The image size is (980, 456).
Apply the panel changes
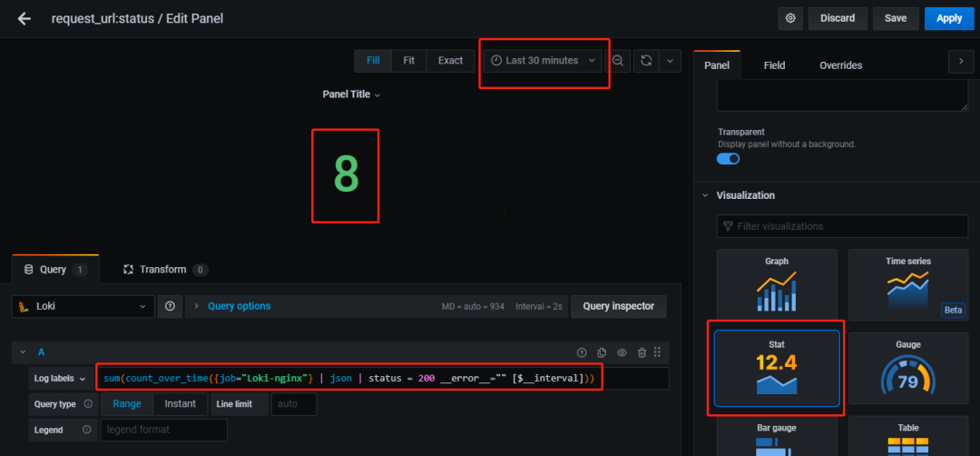(949, 19)
